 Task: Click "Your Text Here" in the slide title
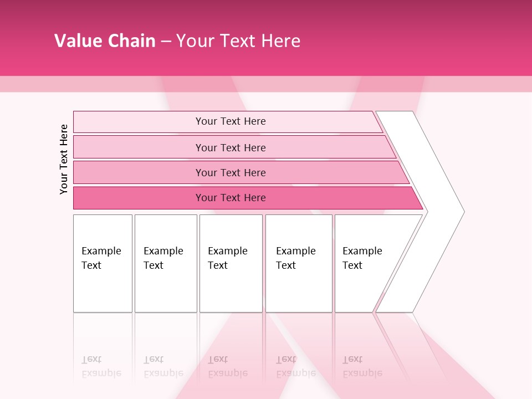[238, 41]
